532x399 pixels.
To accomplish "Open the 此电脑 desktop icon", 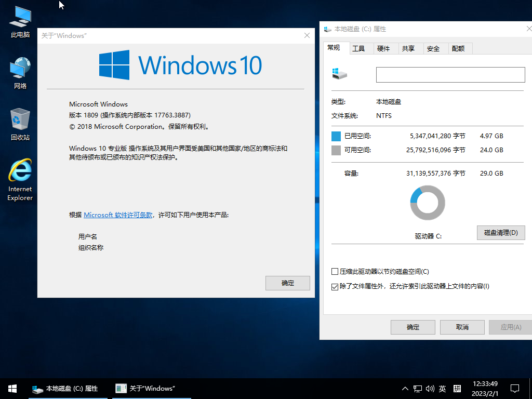I will (x=20, y=22).
